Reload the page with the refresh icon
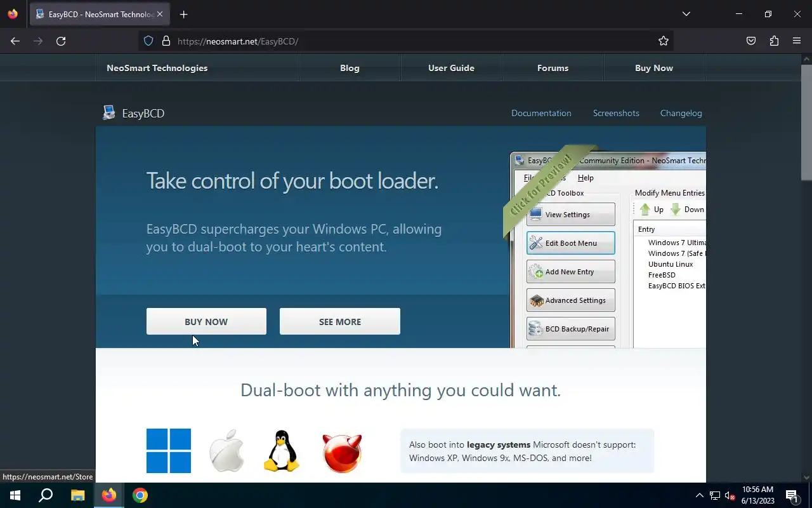The image size is (812, 508). [x=61, y=41]
